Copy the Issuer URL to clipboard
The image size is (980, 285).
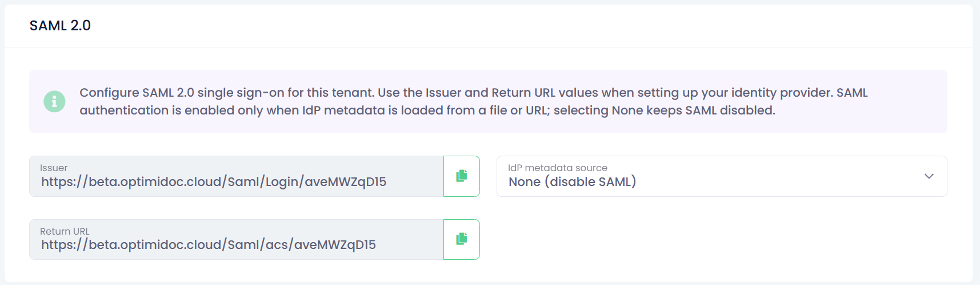point(461,176)
